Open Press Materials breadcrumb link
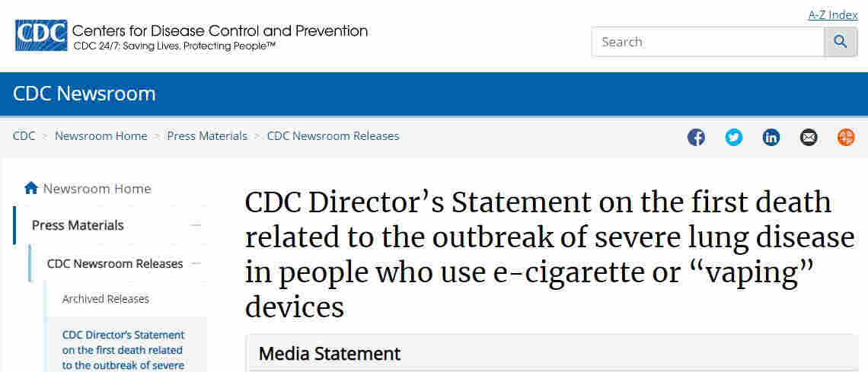The image size is (868, 372). [x=207, y=136]
